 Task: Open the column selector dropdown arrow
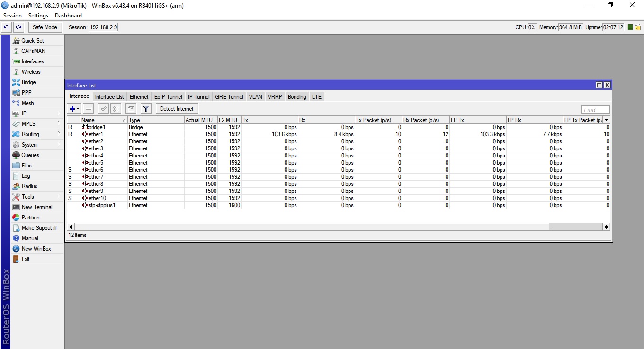click(x=607, y=120)
